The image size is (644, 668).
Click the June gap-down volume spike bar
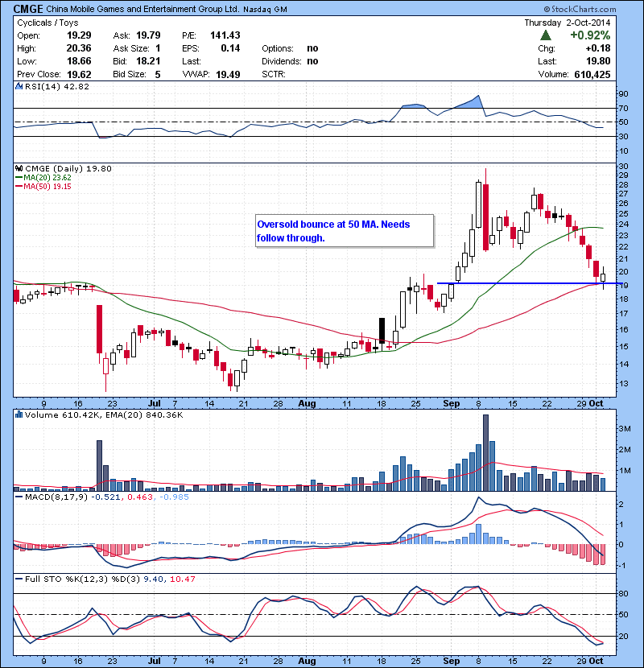click(x=99, y=466)
